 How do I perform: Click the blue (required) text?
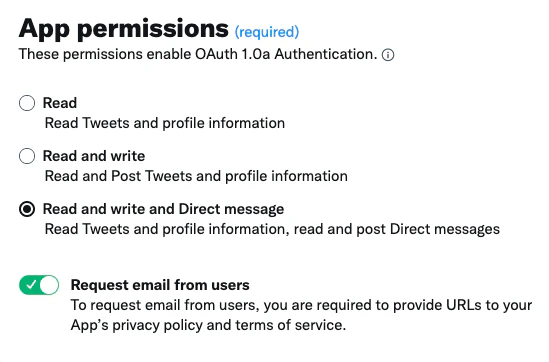pyautogui.click(x=267, y=32)
